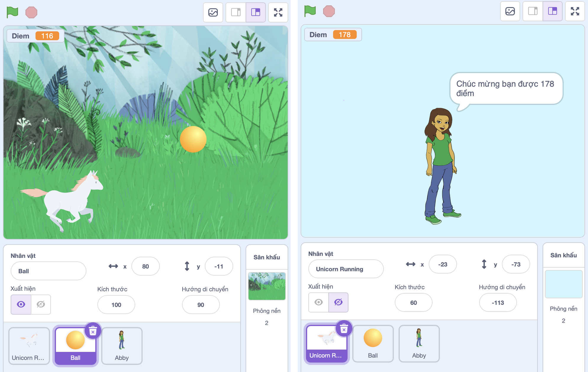Viewport: 588px width, 372px height.
Task: Click size field showing 60
Action: pos(413,303)
